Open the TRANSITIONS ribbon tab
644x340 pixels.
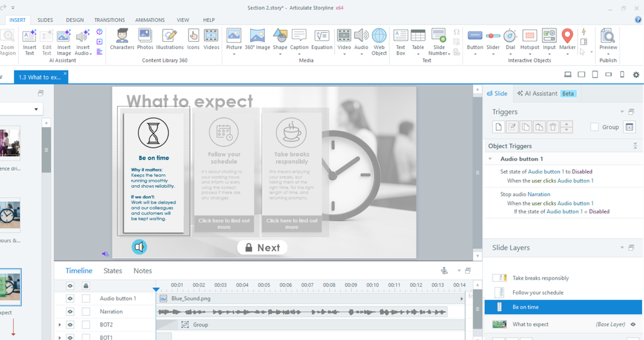click(x=110, y=20)
